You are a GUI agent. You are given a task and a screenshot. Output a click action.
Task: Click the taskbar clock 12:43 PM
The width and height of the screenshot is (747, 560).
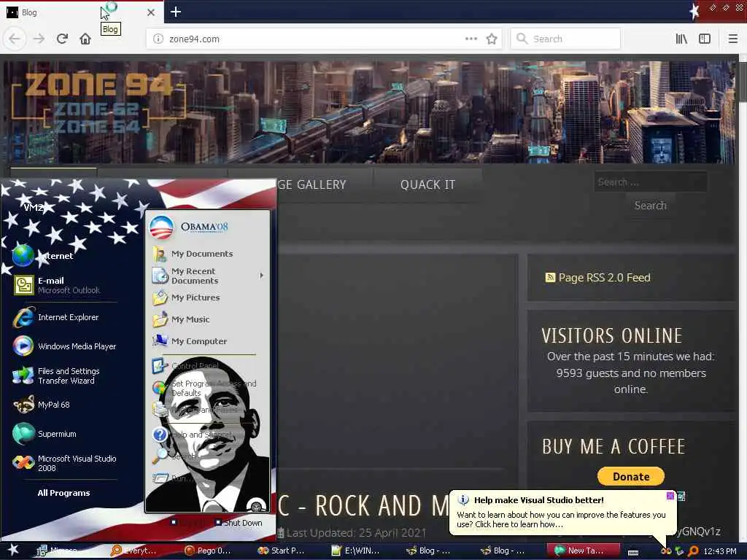pos(720,551)
